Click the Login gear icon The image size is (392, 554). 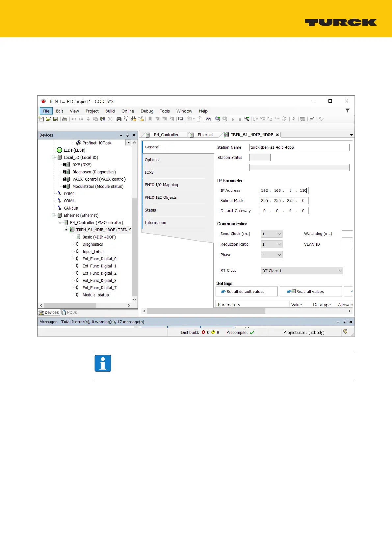(218, 119)
